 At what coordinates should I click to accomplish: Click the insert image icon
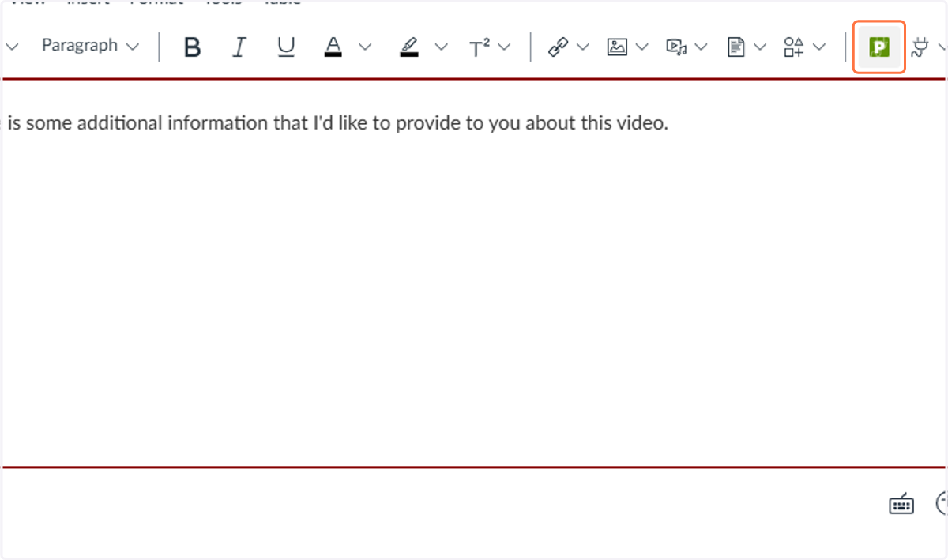pyautogui.click(x=617, y=47)
